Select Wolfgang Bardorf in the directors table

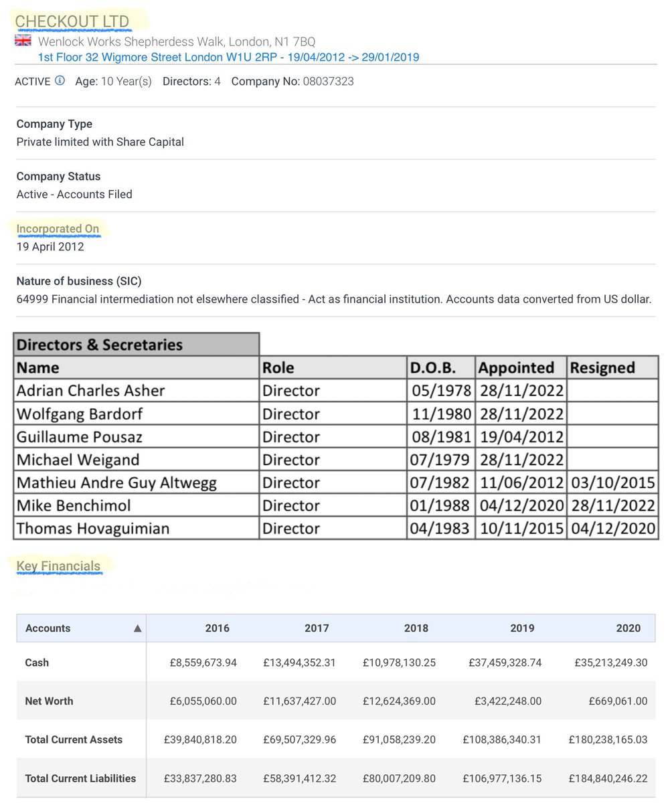tap(80, 414)
